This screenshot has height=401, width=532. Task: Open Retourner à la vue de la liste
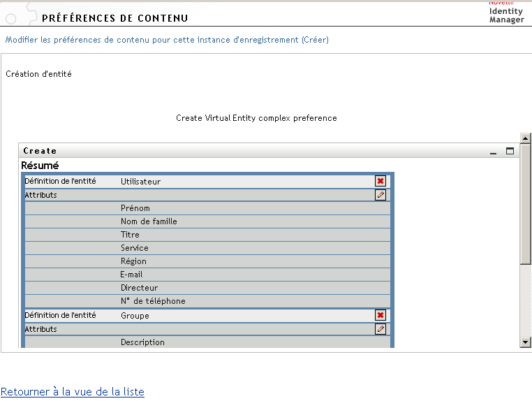tap(73, 391)
